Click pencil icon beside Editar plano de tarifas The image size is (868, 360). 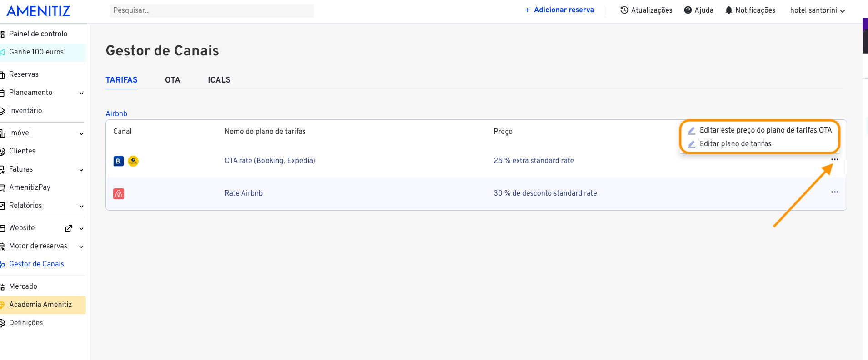point(692,144)
